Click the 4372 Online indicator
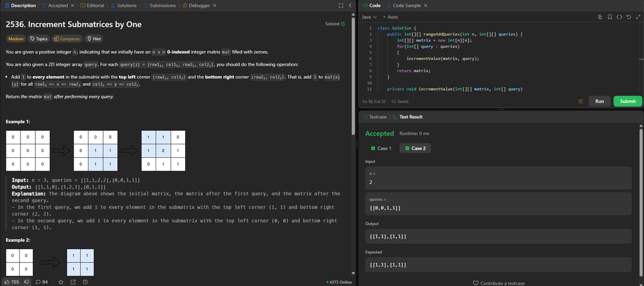644x286 pixels. pos(339,282)
